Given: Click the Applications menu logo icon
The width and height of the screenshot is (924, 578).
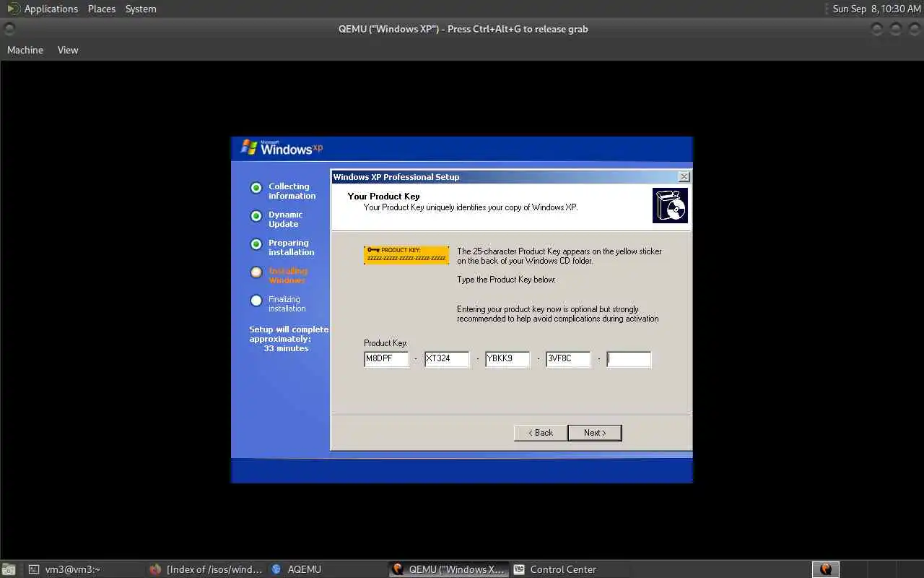Looking at the screenshot, I should pyautogui.click(x=14, y=9).
